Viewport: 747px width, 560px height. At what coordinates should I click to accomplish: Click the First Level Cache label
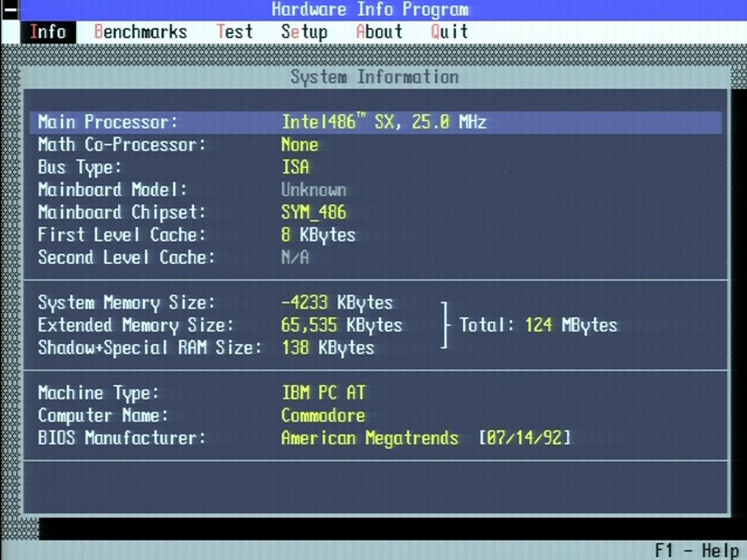coord(122,235)
